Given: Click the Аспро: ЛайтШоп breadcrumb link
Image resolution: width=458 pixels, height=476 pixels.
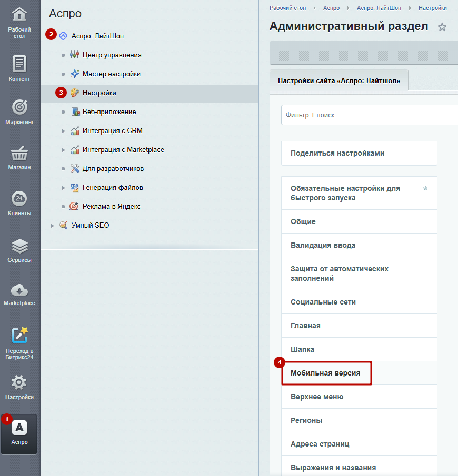Looking at the screenshot, I should pos(379,8).
